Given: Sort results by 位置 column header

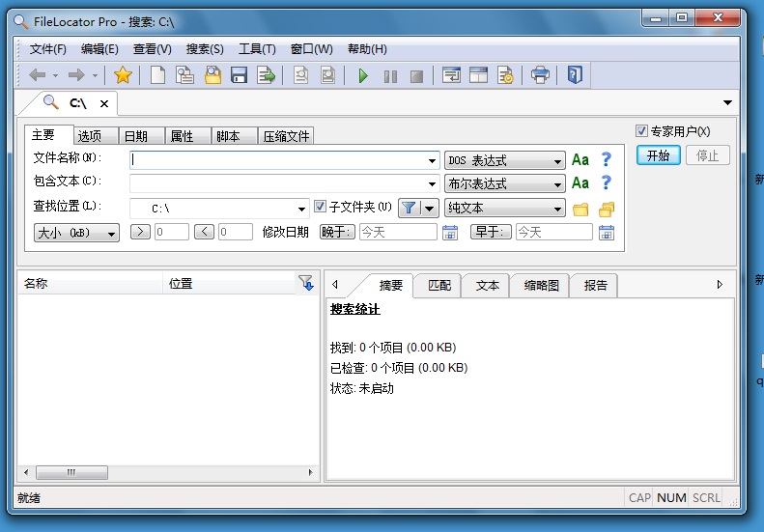Looking at the screenshot, I should coord(230,283).
